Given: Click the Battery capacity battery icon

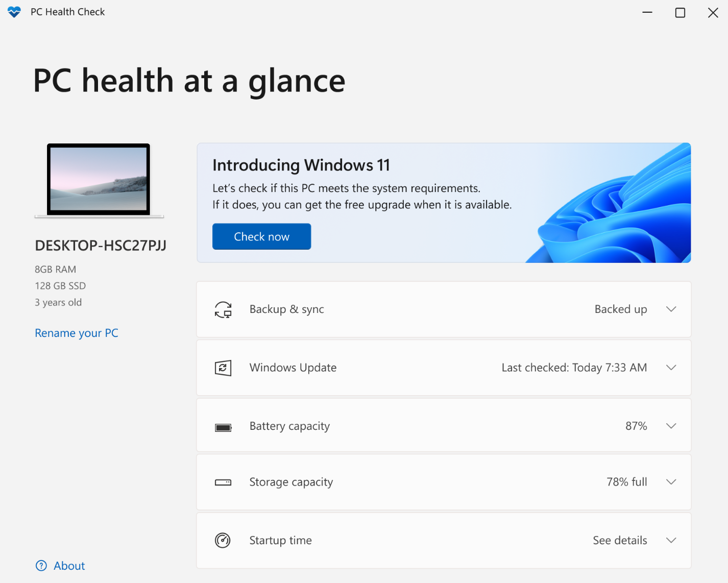Looking at the screenshot, I should coord(223,426).
